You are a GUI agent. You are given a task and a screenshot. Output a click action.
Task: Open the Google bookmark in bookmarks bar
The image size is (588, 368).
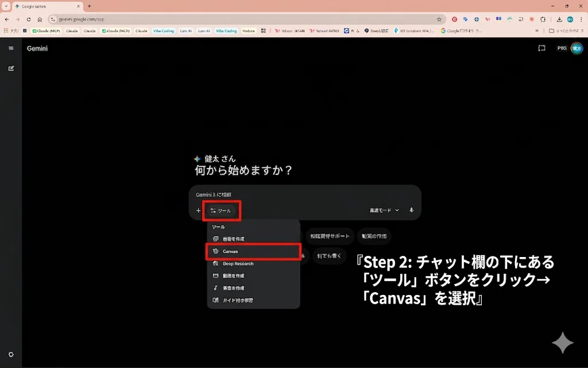(x=461, y=31)
